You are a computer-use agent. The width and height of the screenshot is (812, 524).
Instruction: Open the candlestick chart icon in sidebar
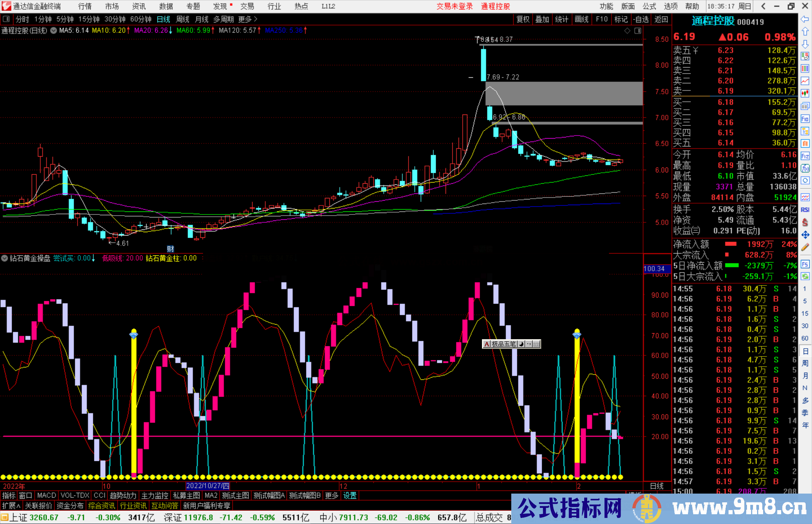[x=805, y=93]
